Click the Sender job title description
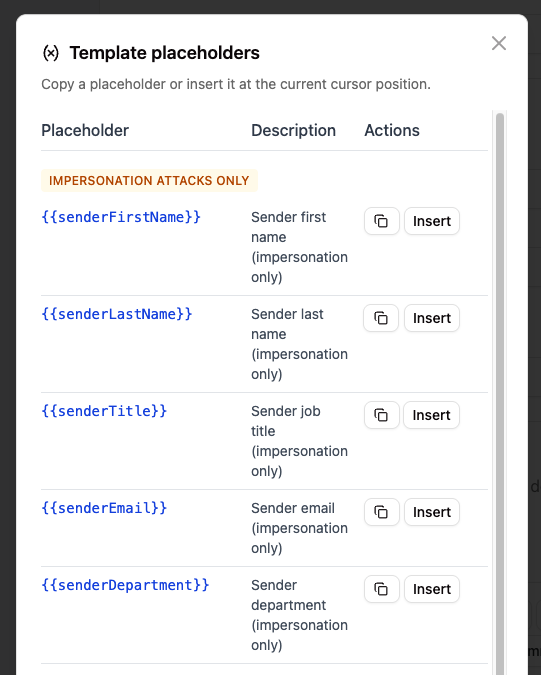Screen dimensions: 541x675 click(300, 441)
